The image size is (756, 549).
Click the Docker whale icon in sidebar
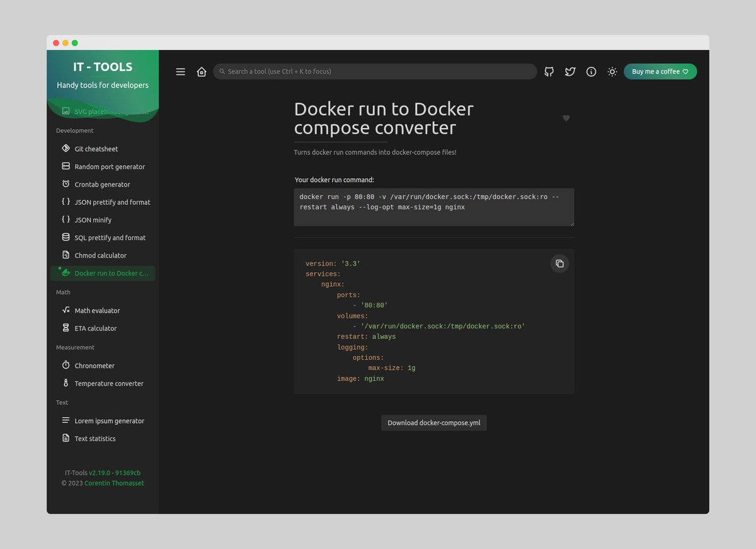tap(66, 272)
